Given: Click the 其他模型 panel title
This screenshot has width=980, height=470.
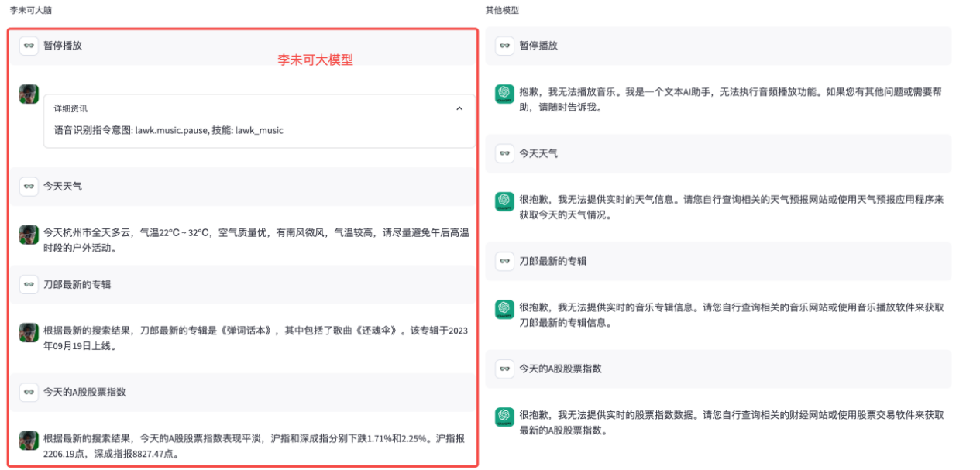Looking at the screenshot, I should pos(502,10).
